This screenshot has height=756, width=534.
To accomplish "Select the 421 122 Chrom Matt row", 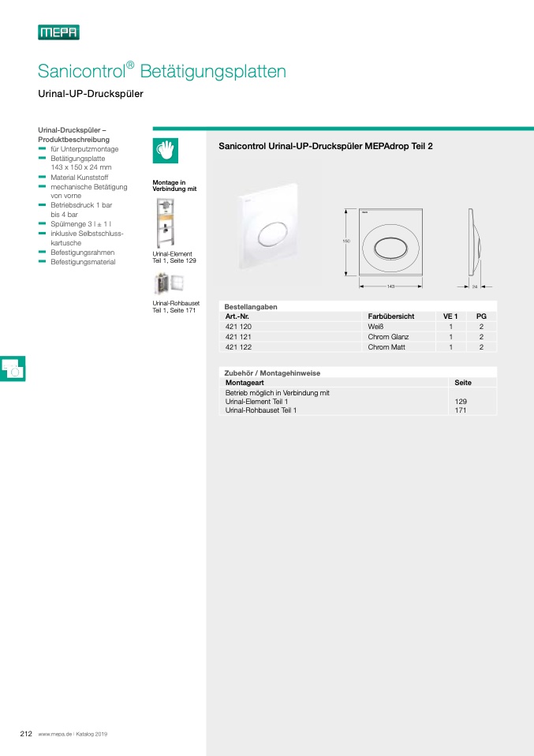I will 357,346.
